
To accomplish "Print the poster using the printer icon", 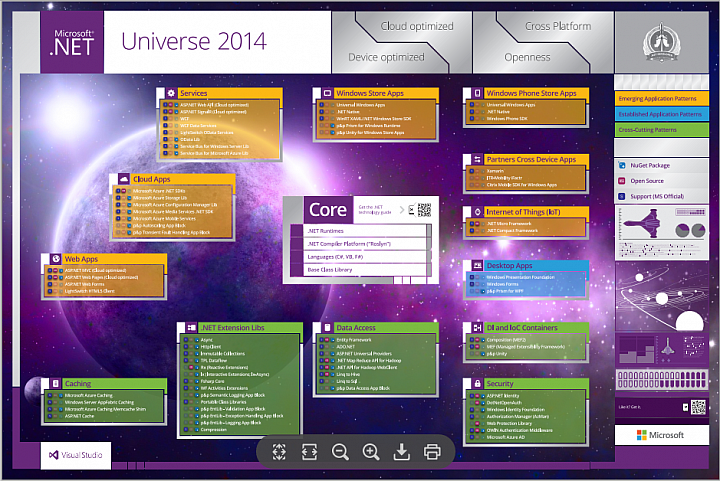I will click(x=432, y=452).
